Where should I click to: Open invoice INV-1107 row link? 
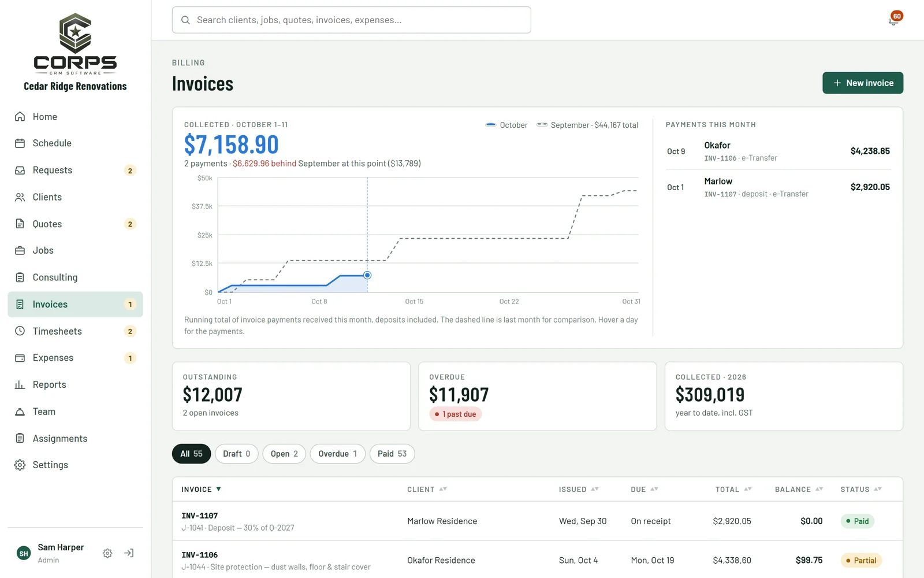pyautogui.click(x=200, y=516)
